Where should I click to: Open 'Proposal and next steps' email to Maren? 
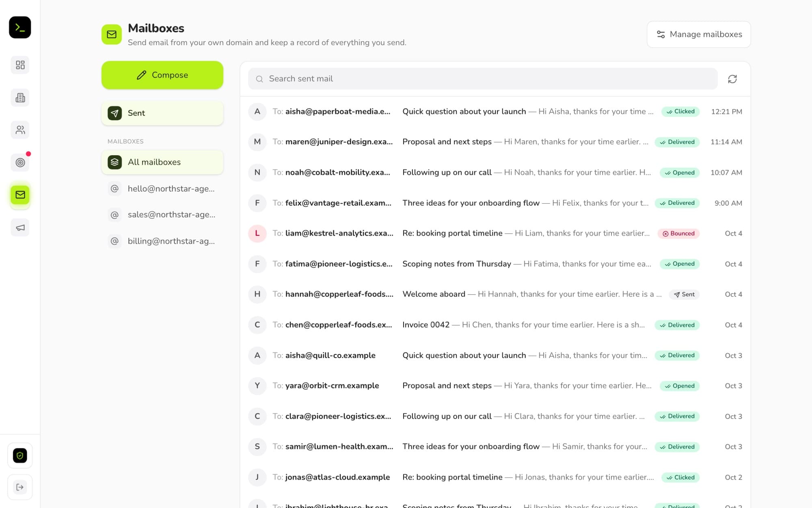(495, 142)
